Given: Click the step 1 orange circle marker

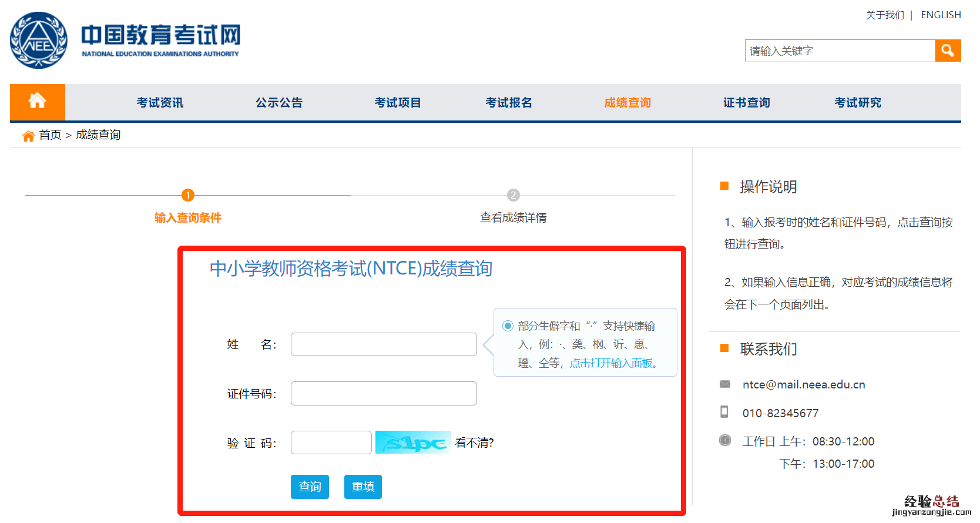Looking at the screenshot, I should 188,195.
